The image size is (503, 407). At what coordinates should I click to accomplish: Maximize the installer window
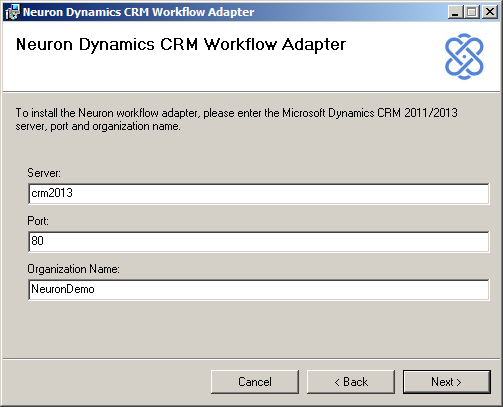point(472,12)
